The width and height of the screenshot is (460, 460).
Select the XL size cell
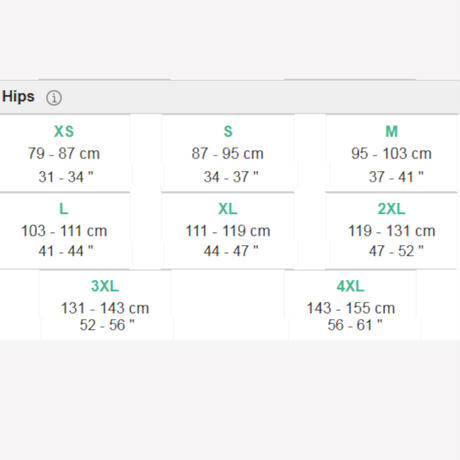(x=228, y=231)
